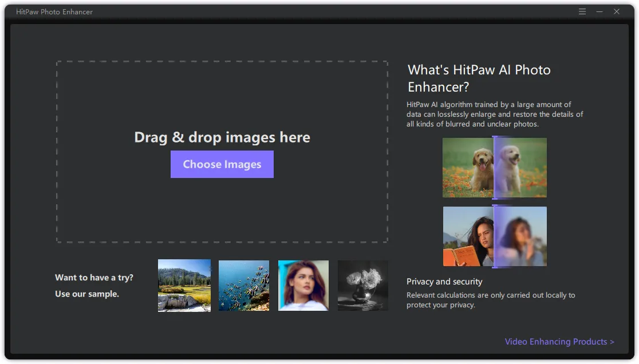Click the comparison divider on the woman reading image

pyautogui.click(x=494, y=236)
